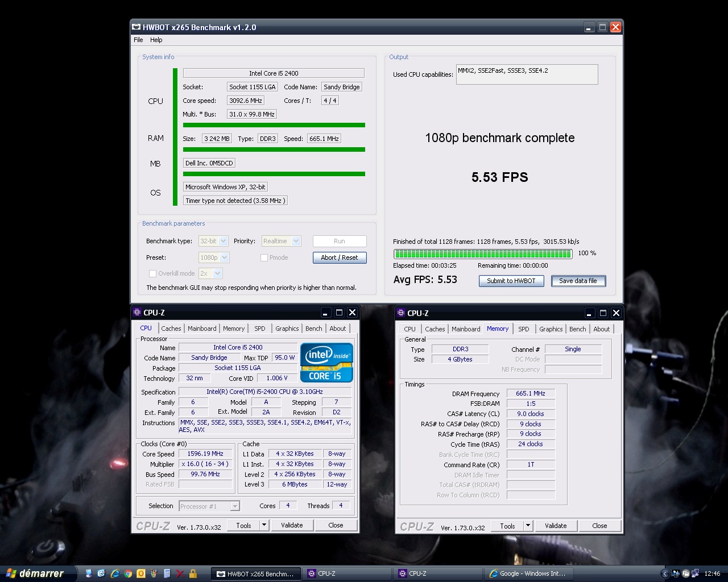Click the DRAM Frequency 665.1 MHz value
The height and width of the screenshot is (582, 728).
[x=531, y=393]
